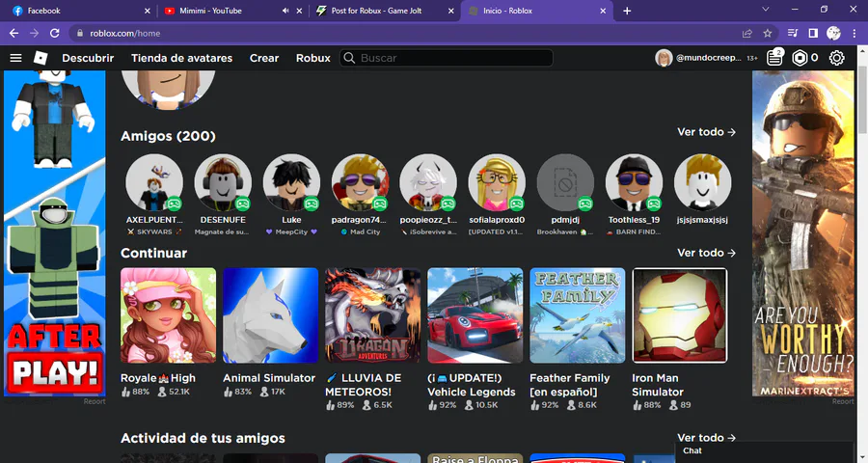Click Report under the right advertisement
Screen dimensions: 868x463
point(843,401)
